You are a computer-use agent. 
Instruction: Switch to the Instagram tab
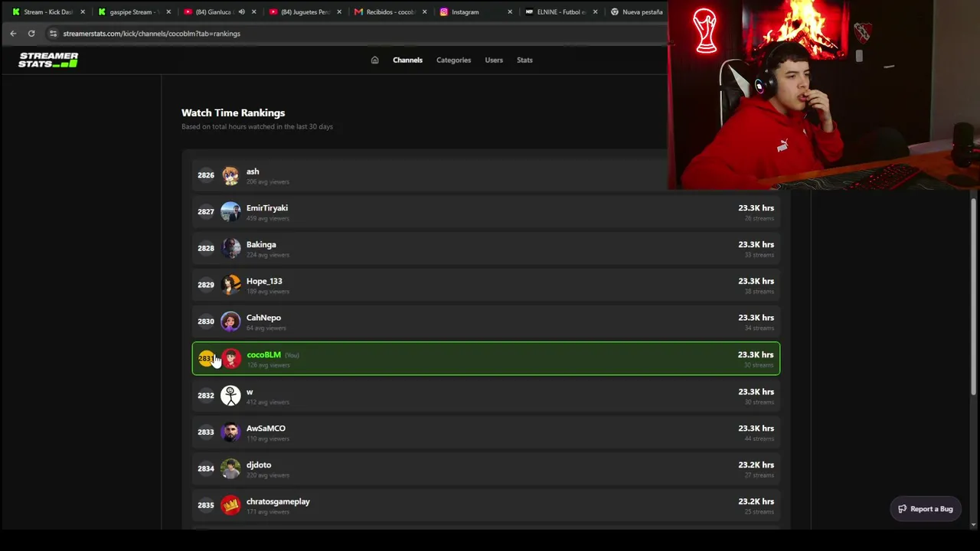[x=465, y=11]
